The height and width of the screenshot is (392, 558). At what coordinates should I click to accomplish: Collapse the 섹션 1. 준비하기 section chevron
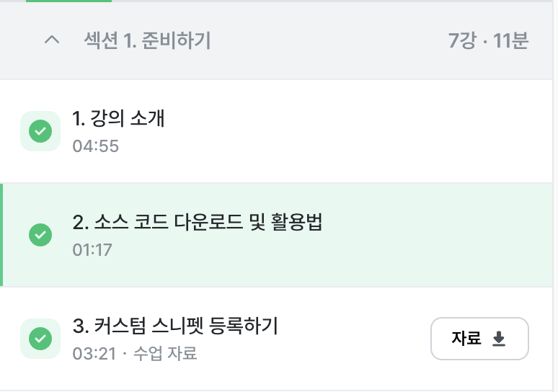click(52, 40)
